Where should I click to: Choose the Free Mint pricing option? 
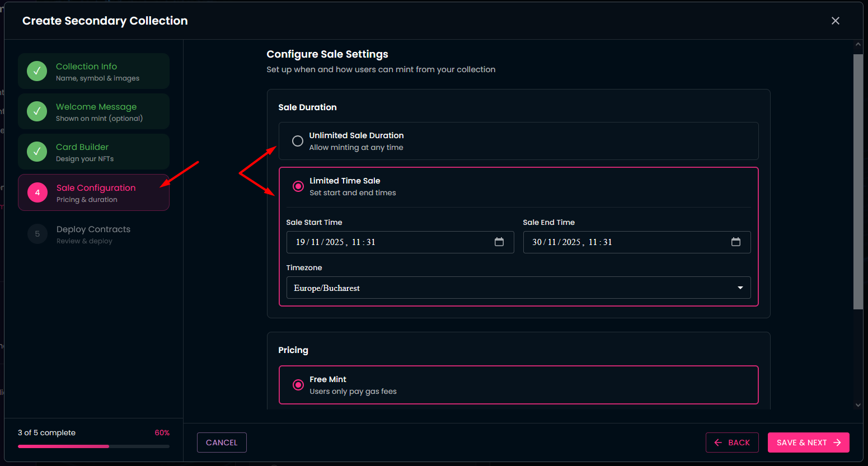pyautogui.click(x=298, y=385)
